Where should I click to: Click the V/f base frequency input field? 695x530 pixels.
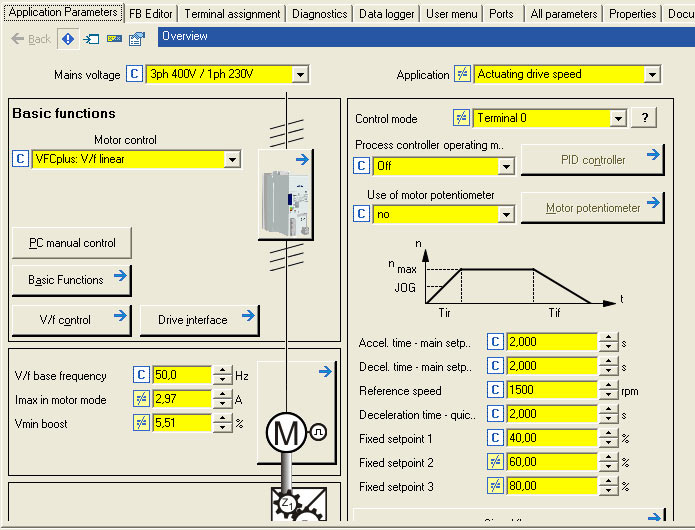(x=180, y=376)
